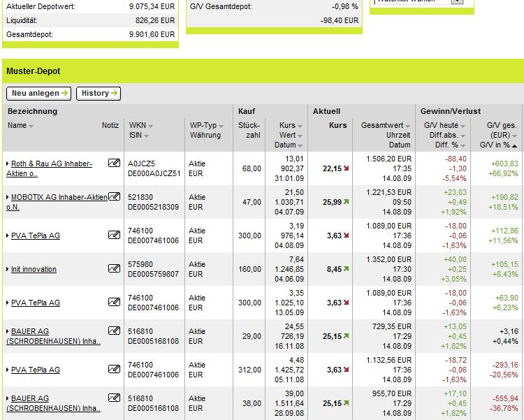Sort by ISIN arrow
524x420 pixels.
click(x=147, y=136)
